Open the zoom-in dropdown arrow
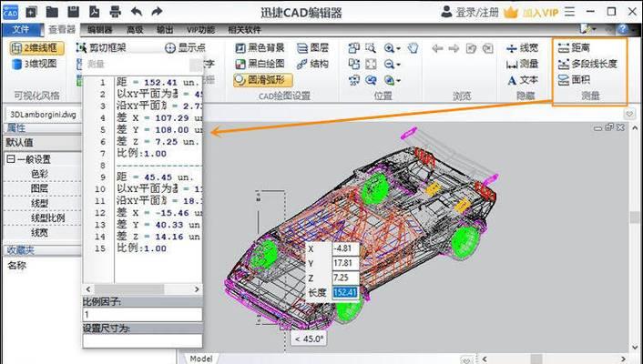Viewport: 643px width, 364px height. [398, 49]
